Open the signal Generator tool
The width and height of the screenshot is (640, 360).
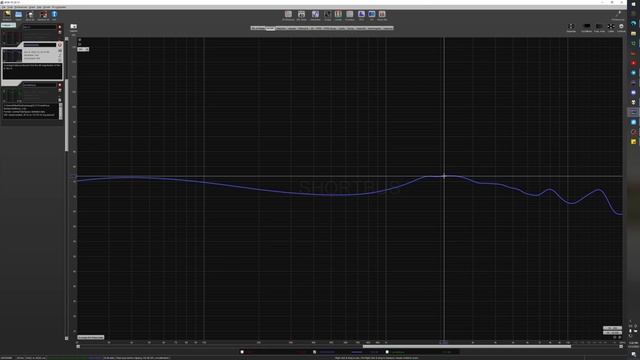315,16
